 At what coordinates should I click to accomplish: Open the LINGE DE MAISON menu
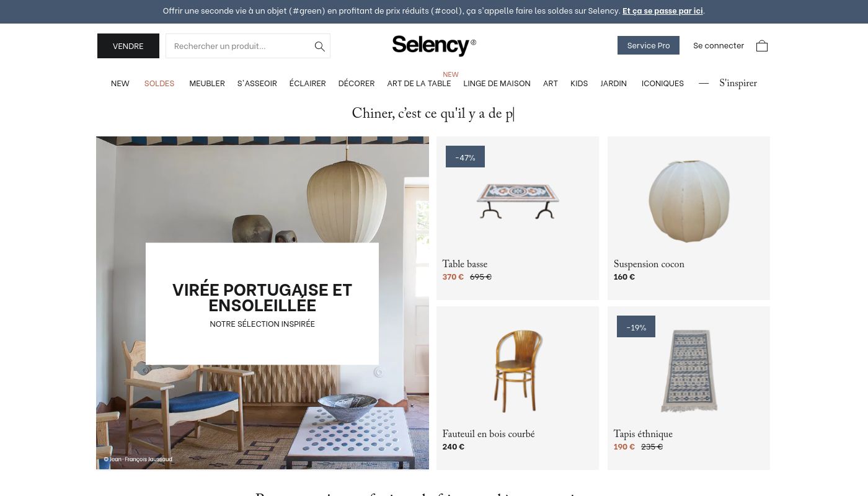497,83
